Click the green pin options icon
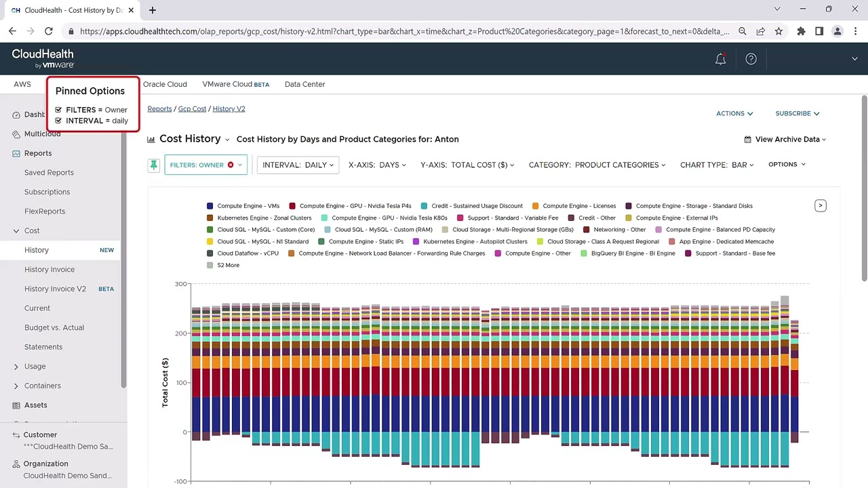 154,165
